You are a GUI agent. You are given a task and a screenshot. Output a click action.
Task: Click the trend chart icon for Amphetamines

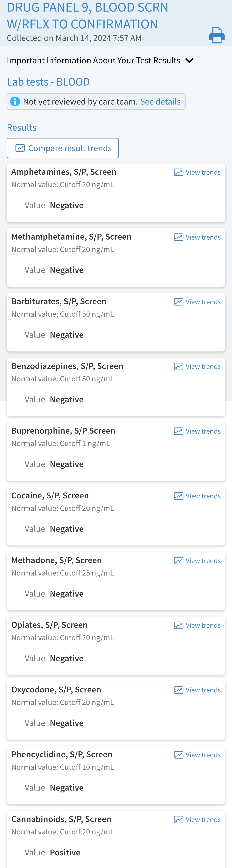pyautogui.click(x=178, y=172)
